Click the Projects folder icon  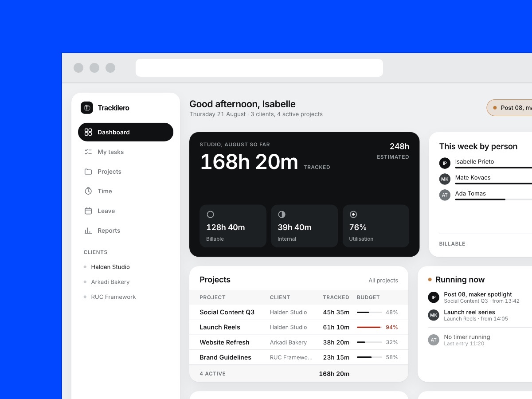pyautogui.click(x=88, y=172)
